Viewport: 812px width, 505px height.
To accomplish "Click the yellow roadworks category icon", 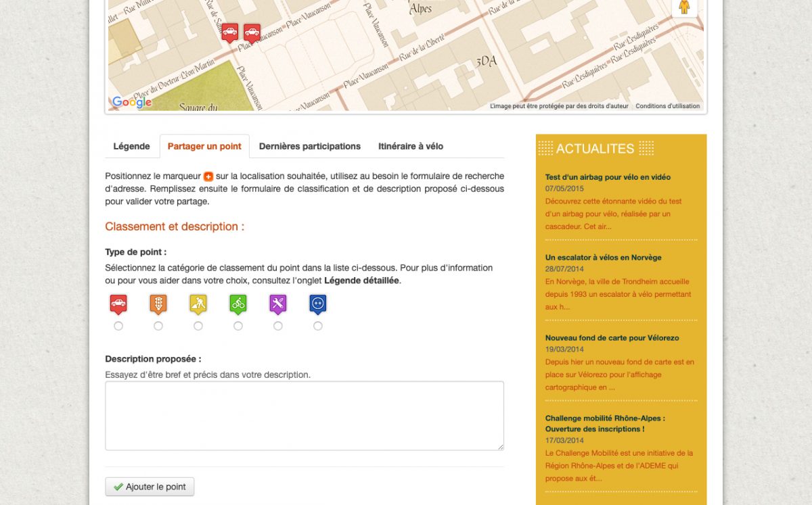I will coord(198,304).
